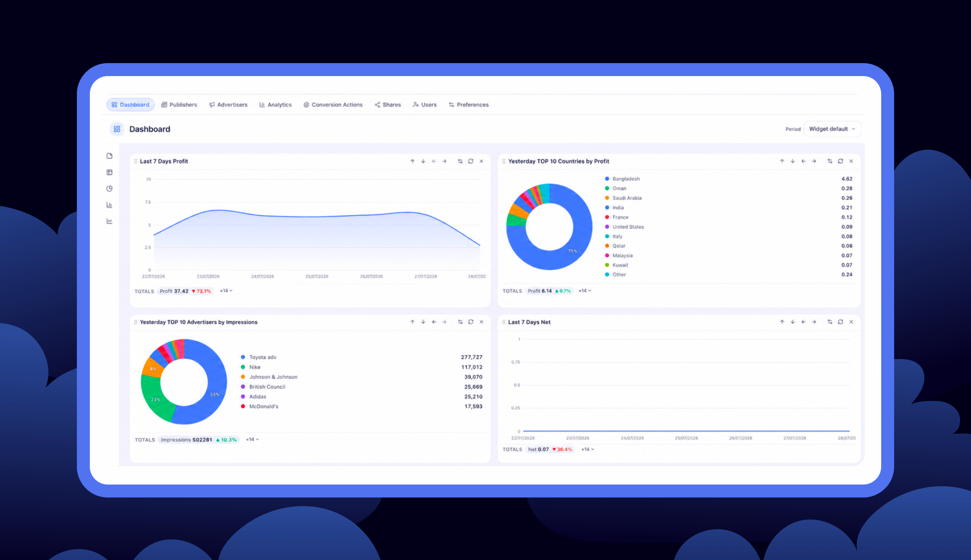Refresh the Last 7 Days Profit widget

(x=471, y=161)
